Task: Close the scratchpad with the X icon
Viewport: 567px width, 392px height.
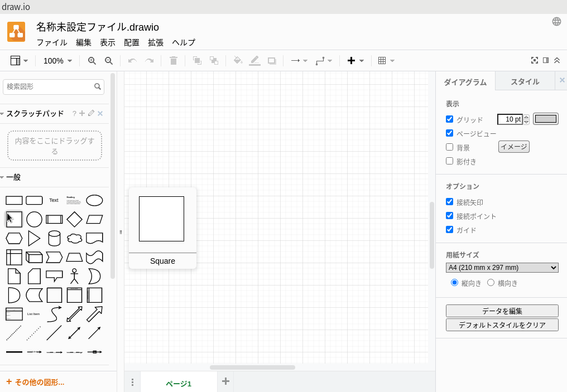Action: tap(100, 113)
